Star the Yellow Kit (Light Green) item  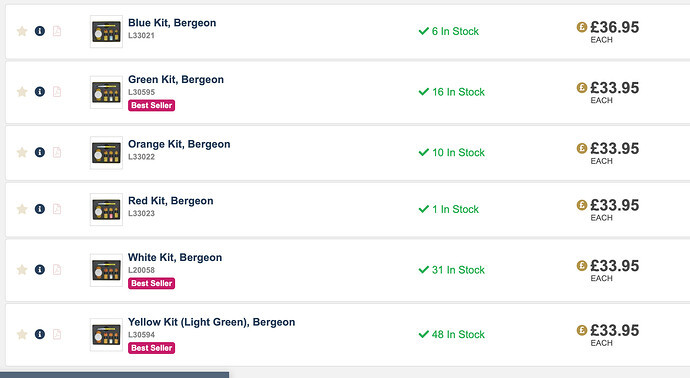tap(22, 334)
